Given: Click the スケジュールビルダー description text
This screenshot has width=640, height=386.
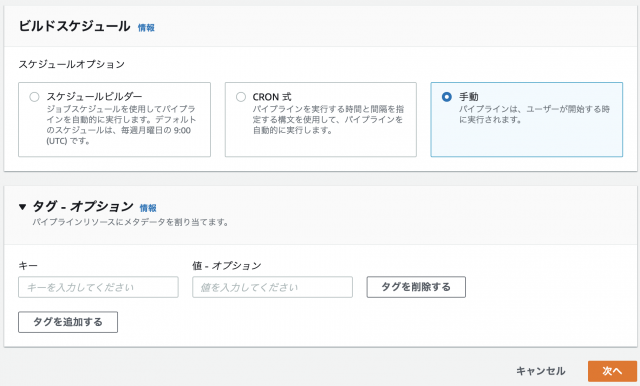Looking at the screenshot, I should coord(121,125).
